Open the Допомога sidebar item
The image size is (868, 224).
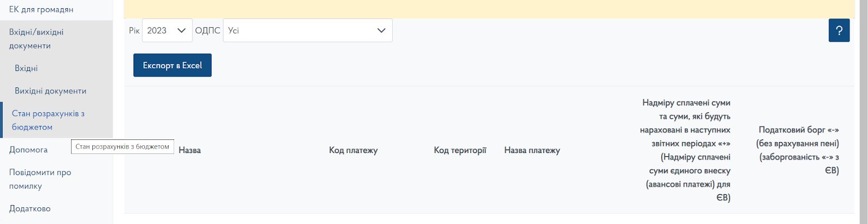28,150
